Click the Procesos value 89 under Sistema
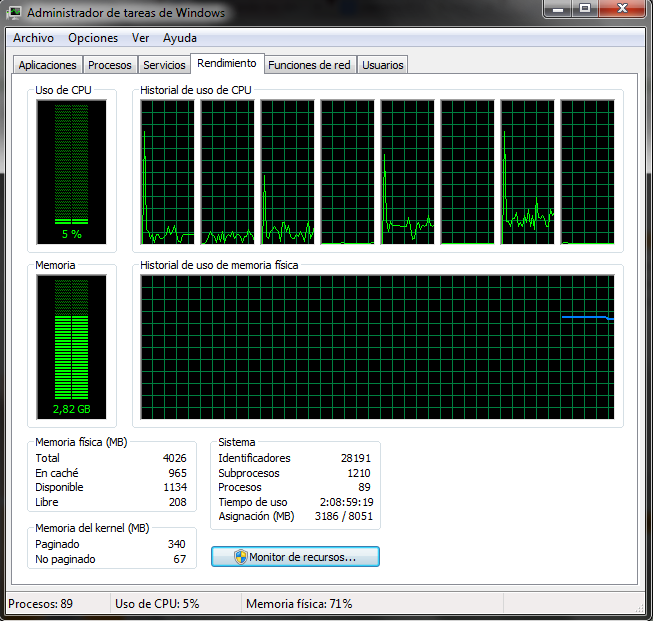This screenshot has height=621, width=653. [364, 487]
